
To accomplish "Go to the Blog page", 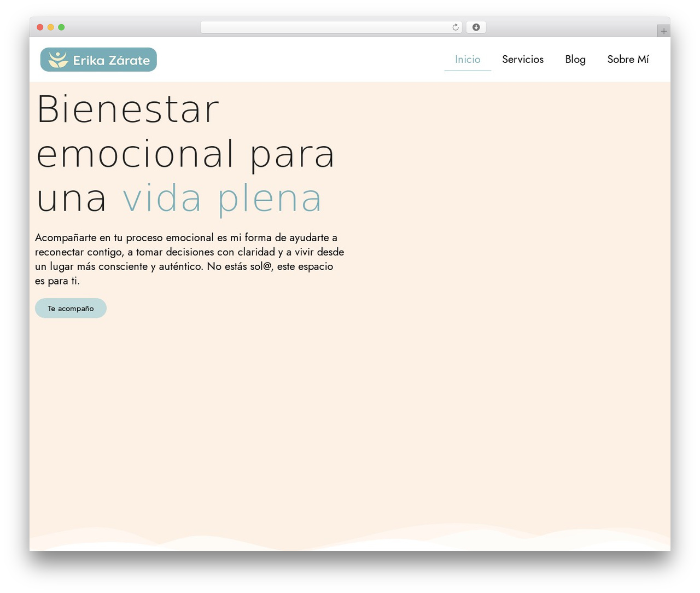I will (x=575, y=59).
